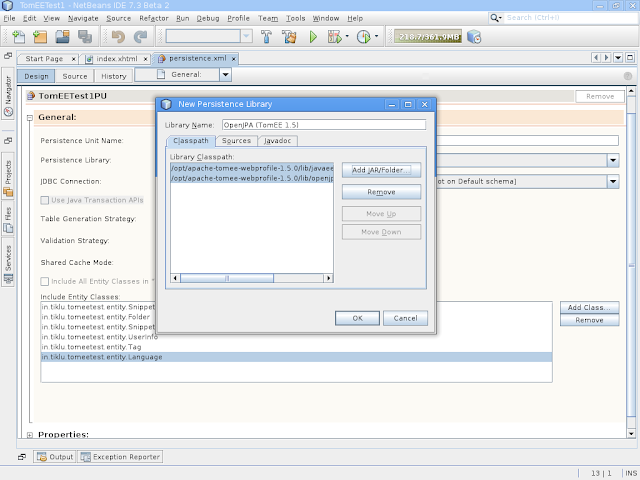
Task: Maximize the editor window icon
Action: (630, 58)
